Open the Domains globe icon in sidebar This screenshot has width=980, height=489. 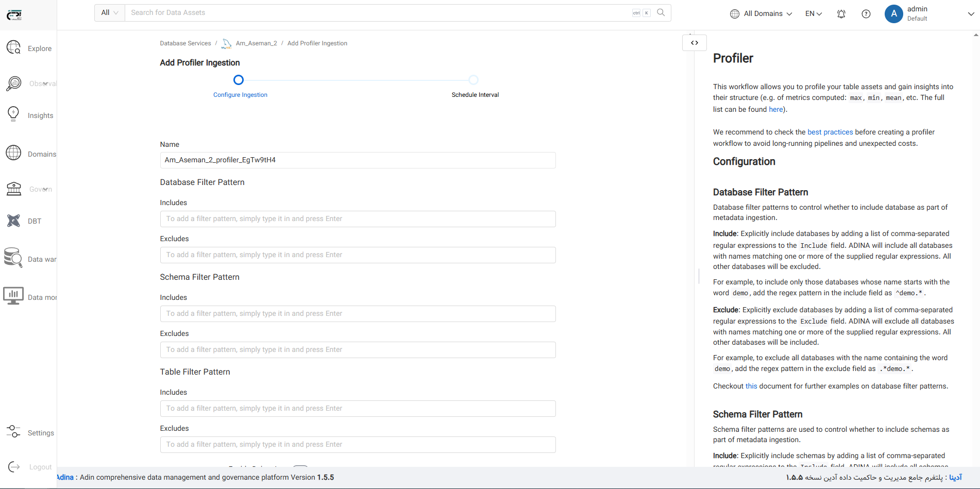14,153
